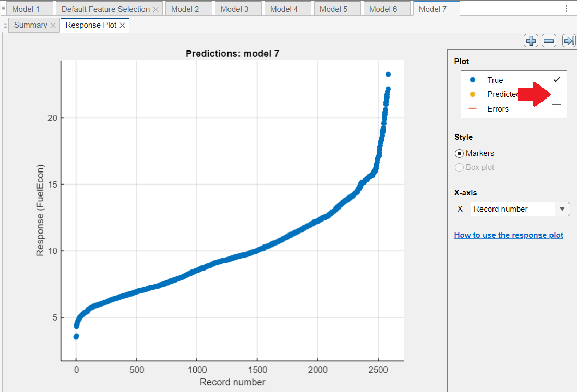This screenshot has height=392, width=577.
Task: Click the blue True marker legend dot
Action: tap(473, 80)
